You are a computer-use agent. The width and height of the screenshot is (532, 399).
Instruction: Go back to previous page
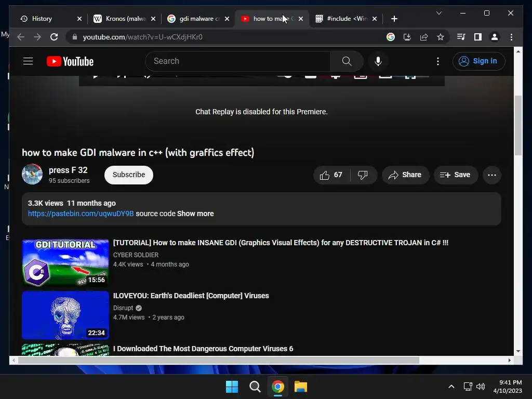pos(21,37)
